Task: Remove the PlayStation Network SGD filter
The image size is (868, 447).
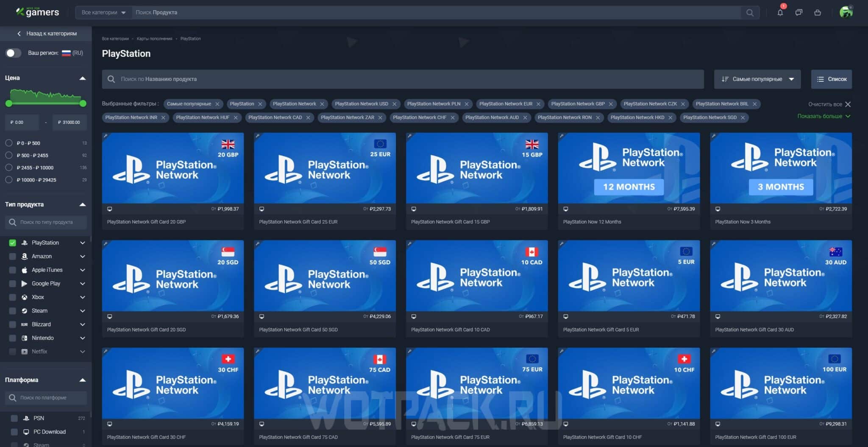Action: tap(743, 117)
